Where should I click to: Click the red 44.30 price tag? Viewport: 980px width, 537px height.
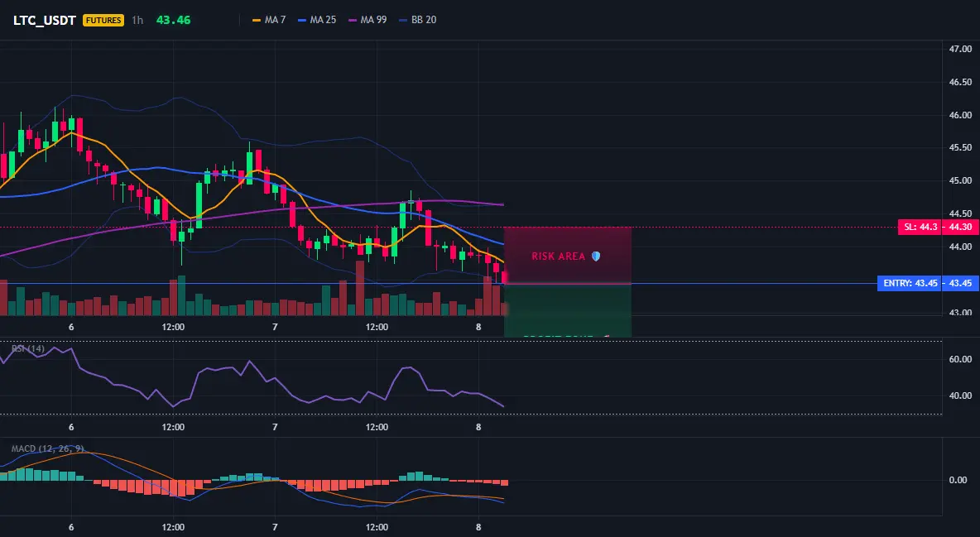point(961,227)
